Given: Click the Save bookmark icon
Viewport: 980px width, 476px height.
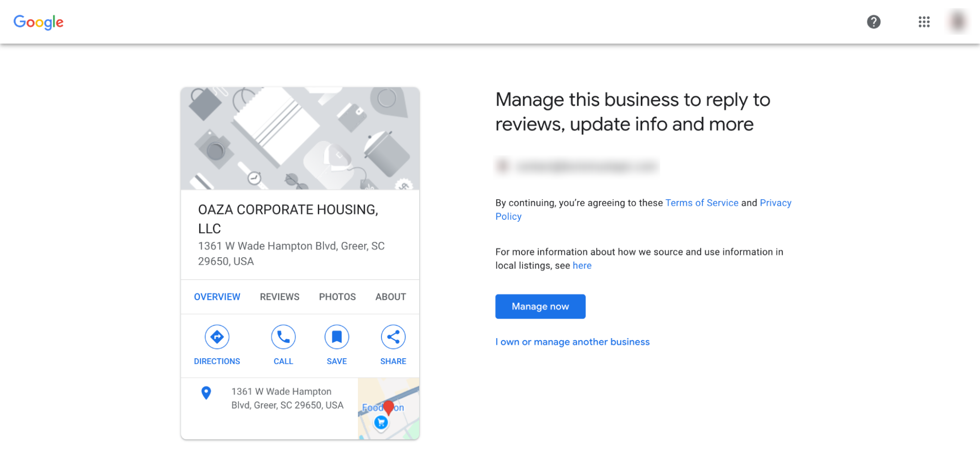Looking at the screenshot, I should pos(337,337).
